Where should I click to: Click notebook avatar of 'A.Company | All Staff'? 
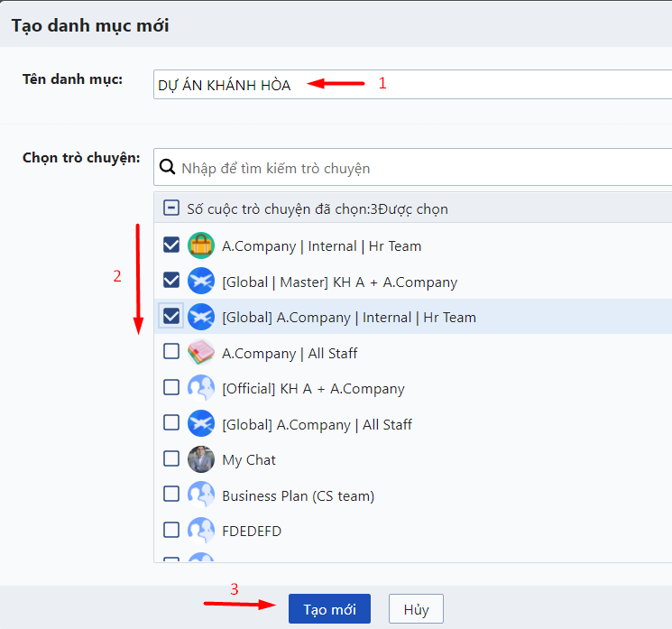click(201, 352)
